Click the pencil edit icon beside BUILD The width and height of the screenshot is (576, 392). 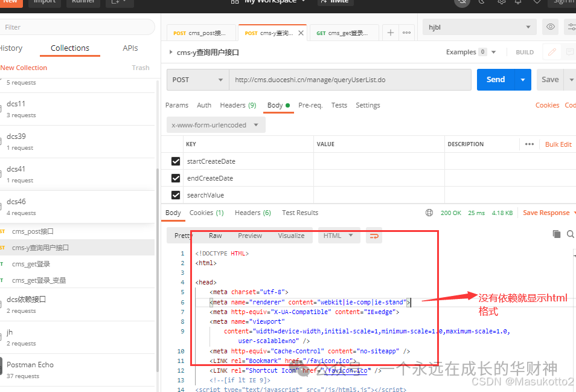click(x=552, y=52)
